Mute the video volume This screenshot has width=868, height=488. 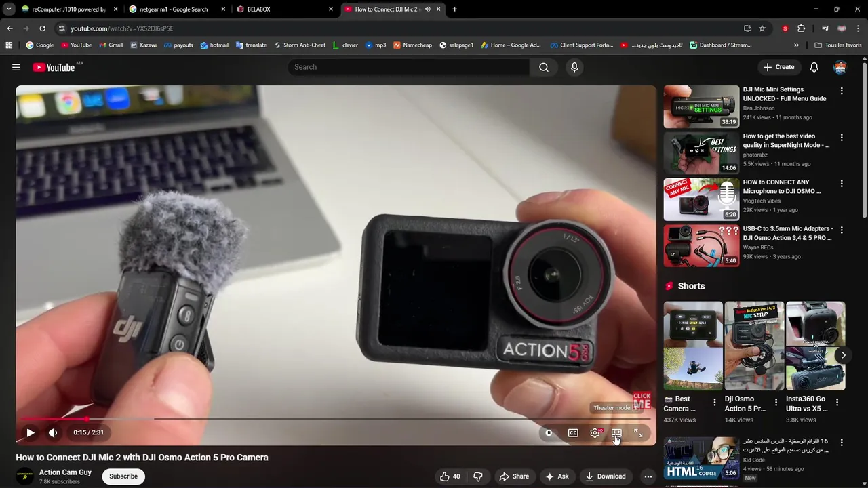53,432
